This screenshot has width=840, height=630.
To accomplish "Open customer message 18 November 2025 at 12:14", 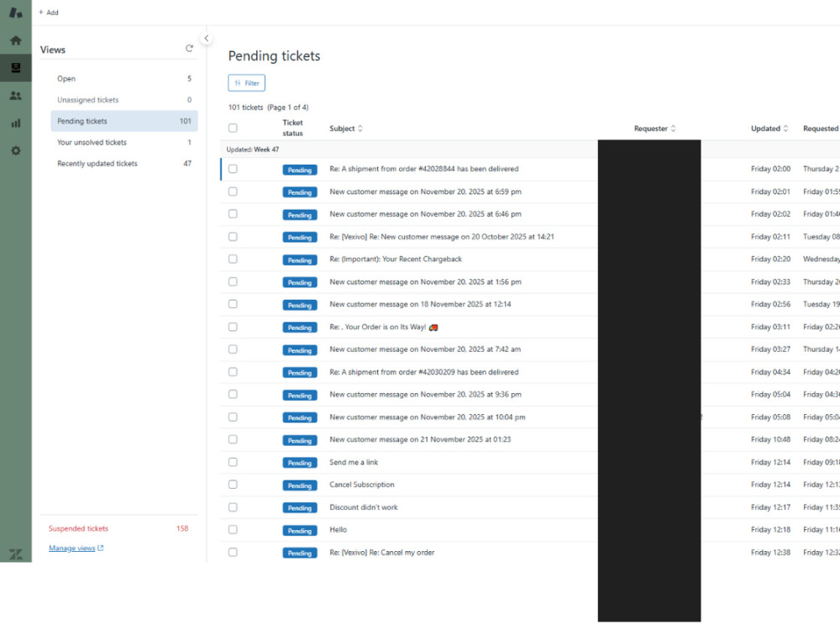I will tap(420, 304).
